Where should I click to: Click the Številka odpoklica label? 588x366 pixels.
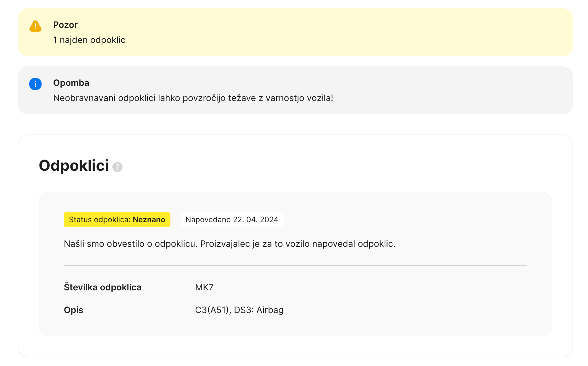point(102,287)
